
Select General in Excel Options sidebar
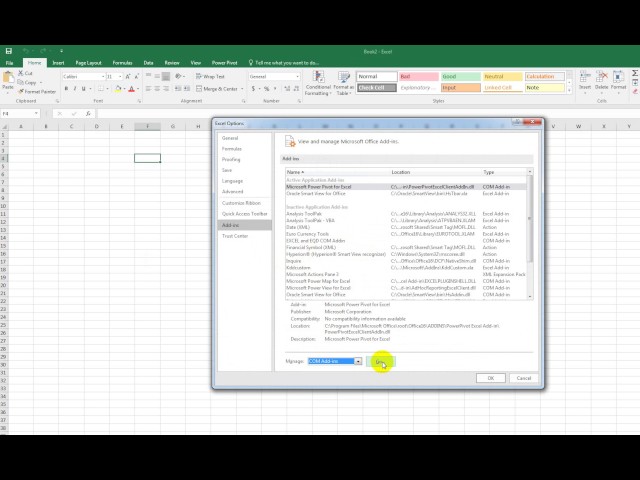pos(230,138)
